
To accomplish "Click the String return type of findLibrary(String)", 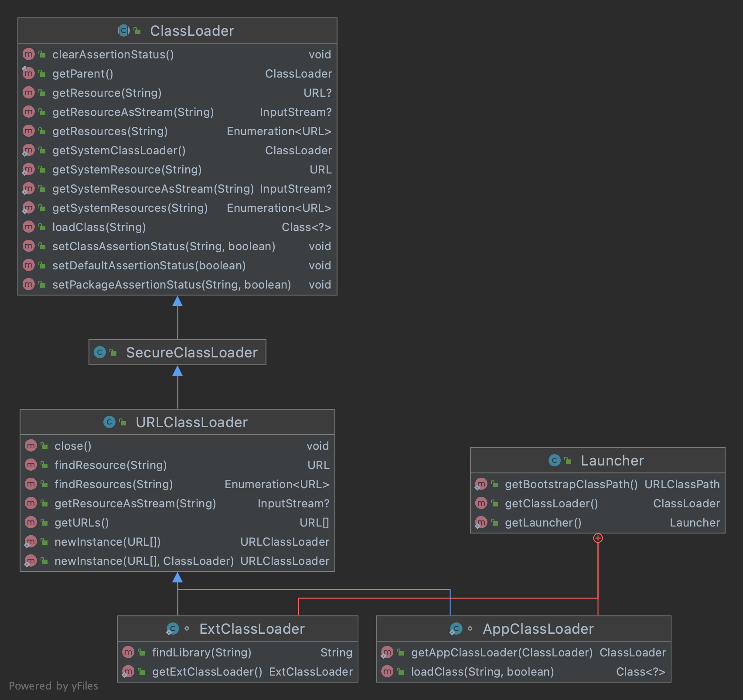I will click(337, 652).
